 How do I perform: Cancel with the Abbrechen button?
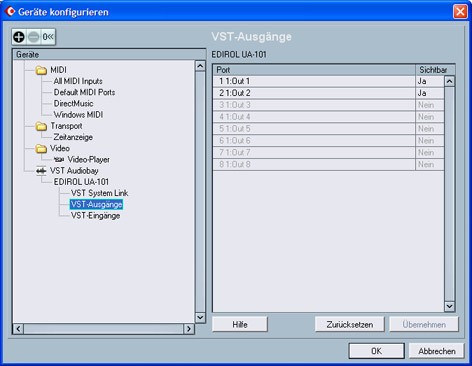437,351
